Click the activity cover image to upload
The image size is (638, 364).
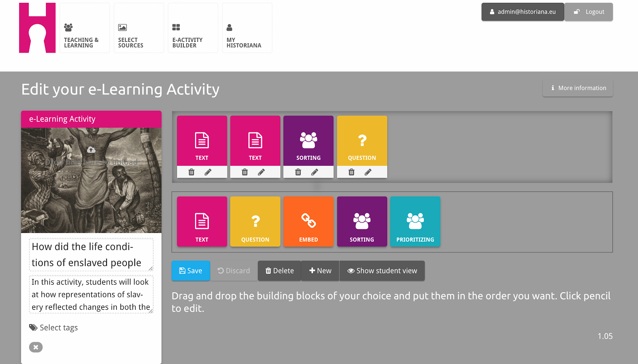click(x=91, y=180)
